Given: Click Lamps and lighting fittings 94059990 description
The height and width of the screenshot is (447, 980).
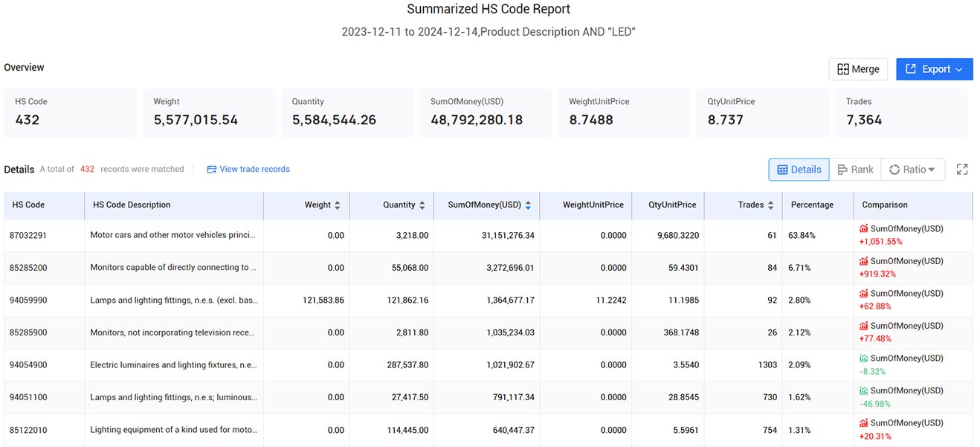Looking at the screenshot, I should coord(173,300).
